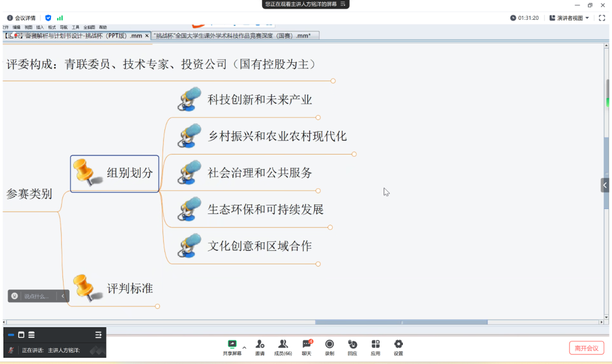Collapse the chat input bar arrow

coord(62,296)
